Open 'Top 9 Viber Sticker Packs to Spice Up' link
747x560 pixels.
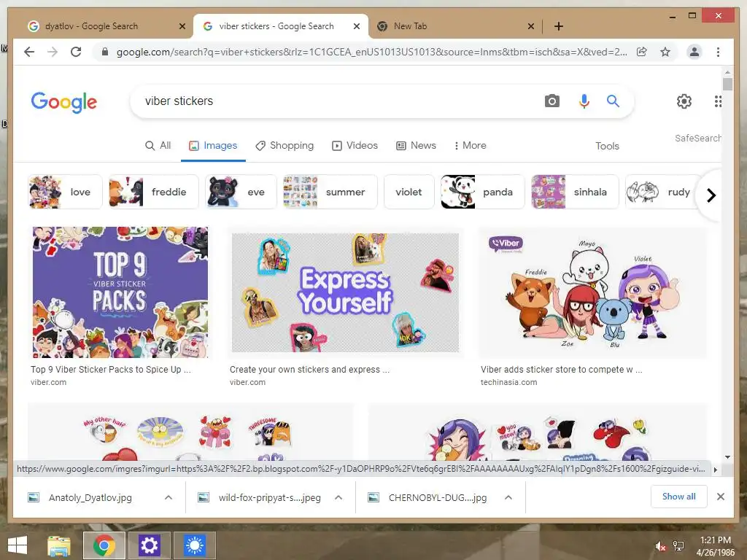point(111,370)
